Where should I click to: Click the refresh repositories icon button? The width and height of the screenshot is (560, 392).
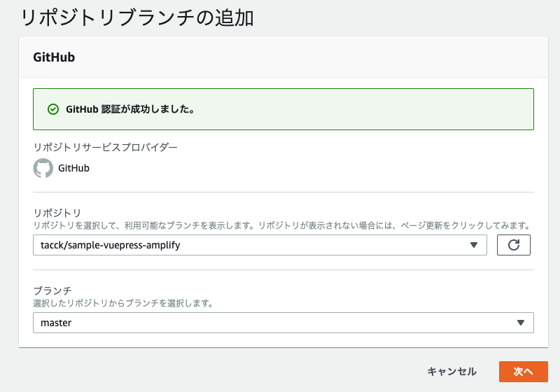(514, 245)
